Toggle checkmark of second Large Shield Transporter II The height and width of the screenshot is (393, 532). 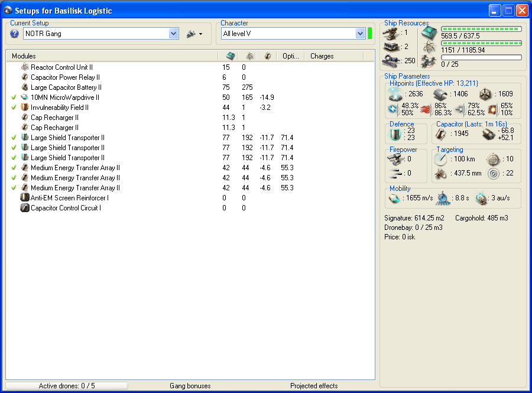click(14, 148)
